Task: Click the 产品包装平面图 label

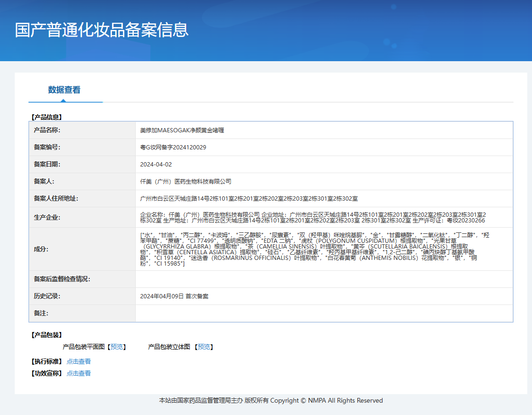Action: [x=84, y=347]
